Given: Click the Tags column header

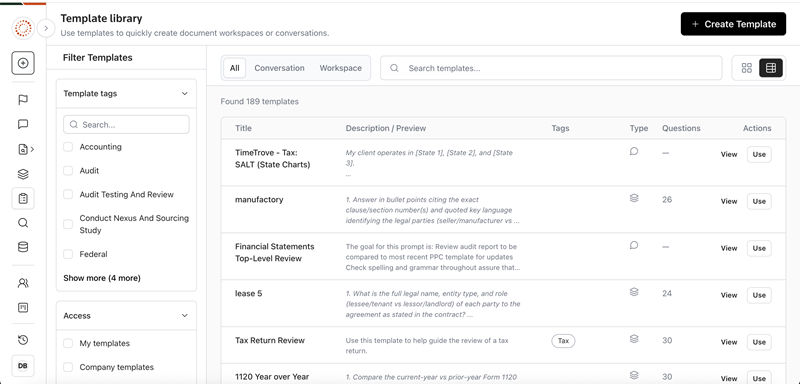Looking at the screenshot, I should 560,129.
